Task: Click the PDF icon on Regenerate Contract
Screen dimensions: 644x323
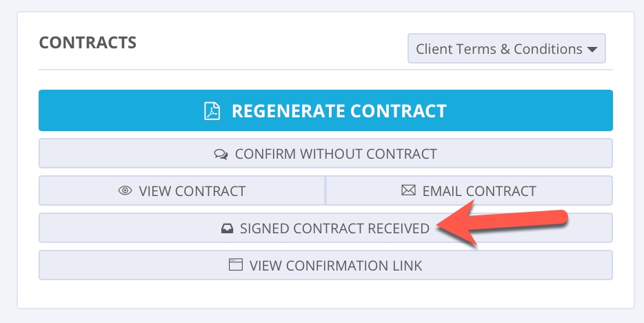Action: [212, 110]
